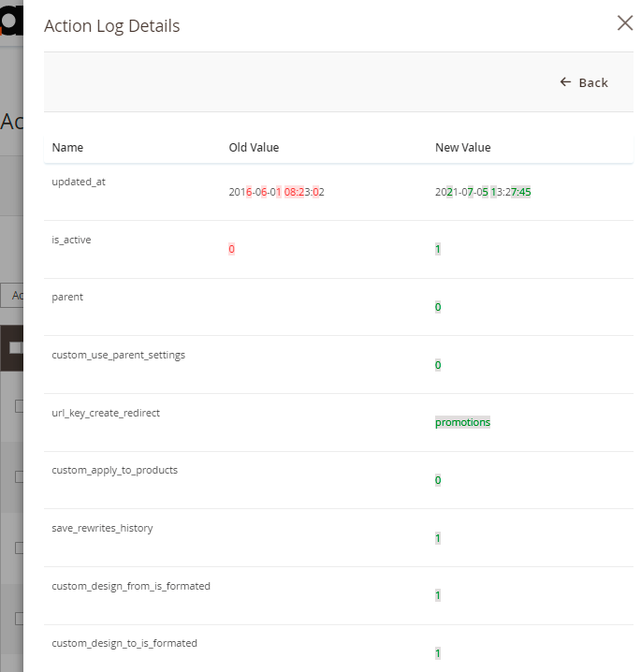Click the old updated_at date value
This screenshot has height=672, width=641.
(276, 192)
